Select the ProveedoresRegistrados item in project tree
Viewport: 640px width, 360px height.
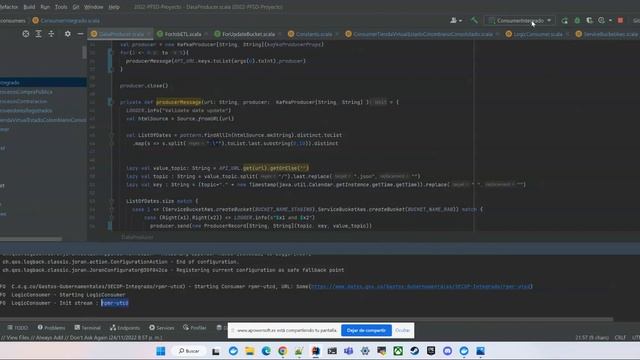tap(26, 111)
